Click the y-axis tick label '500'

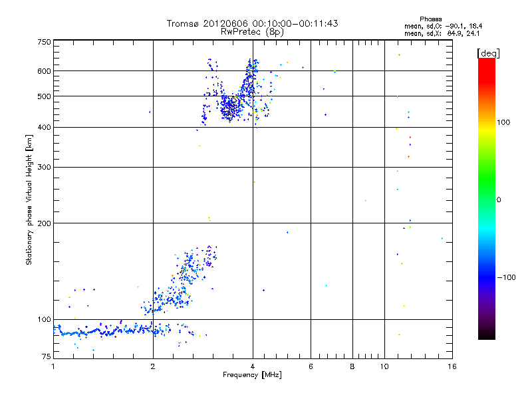click(44, 96)
